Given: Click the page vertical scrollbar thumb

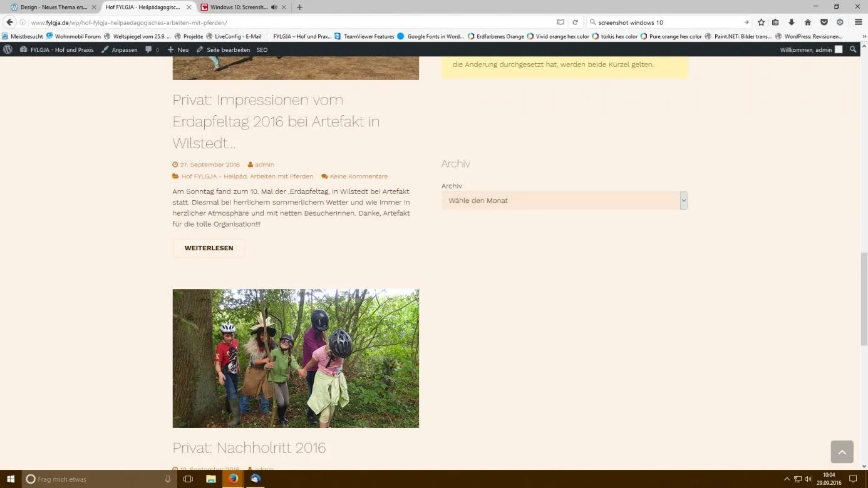Looking at the screenshot, I should tap(864, 299).
